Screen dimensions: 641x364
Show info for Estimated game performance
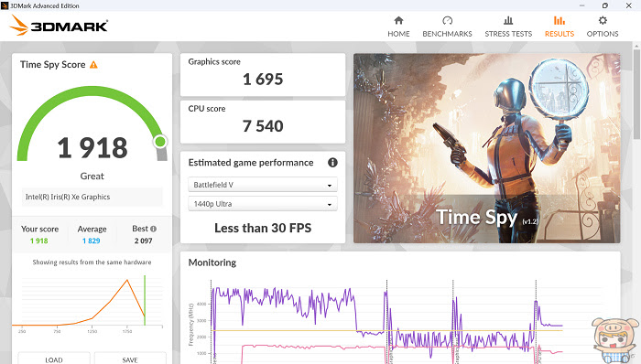tap(332, 163)
